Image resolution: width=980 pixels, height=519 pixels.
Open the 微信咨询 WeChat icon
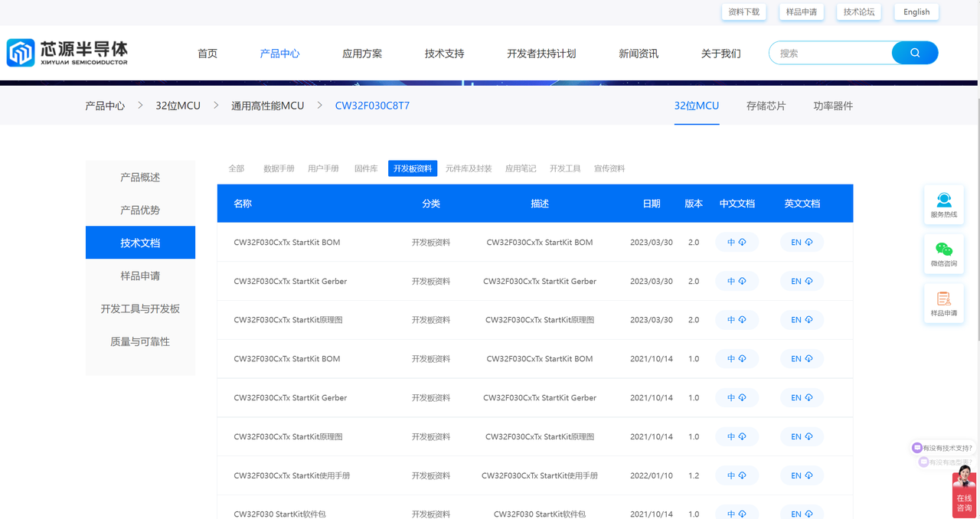[x=944, y=254]
